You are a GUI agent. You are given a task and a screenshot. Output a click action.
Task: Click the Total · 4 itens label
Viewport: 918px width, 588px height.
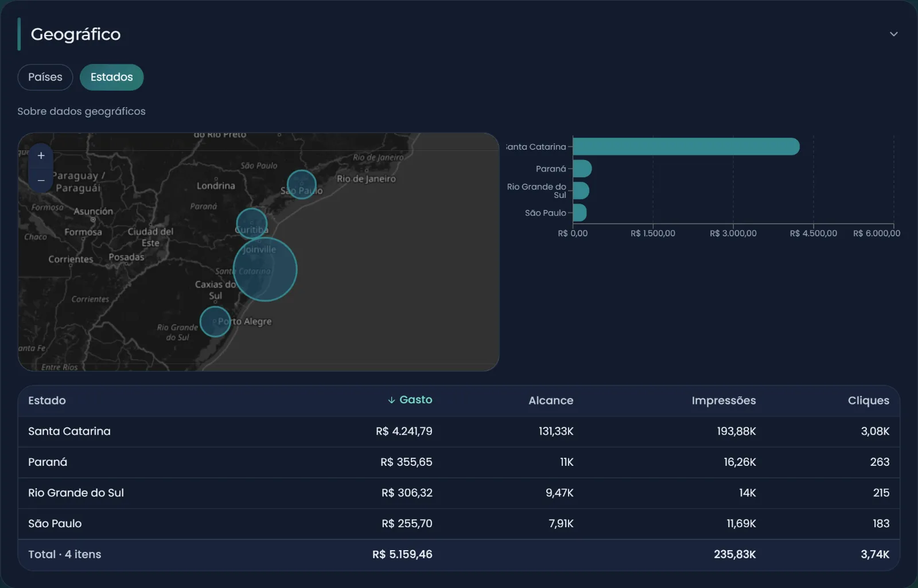[x=65, y=554]
